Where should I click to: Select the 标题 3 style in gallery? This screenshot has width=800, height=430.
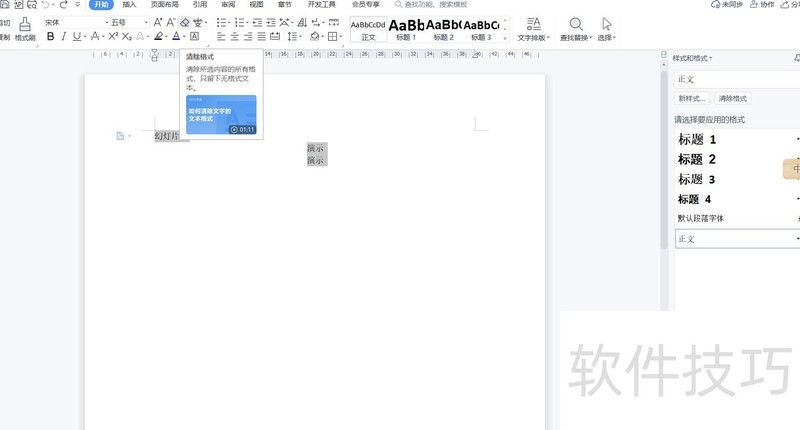click(x=481, y=30)
